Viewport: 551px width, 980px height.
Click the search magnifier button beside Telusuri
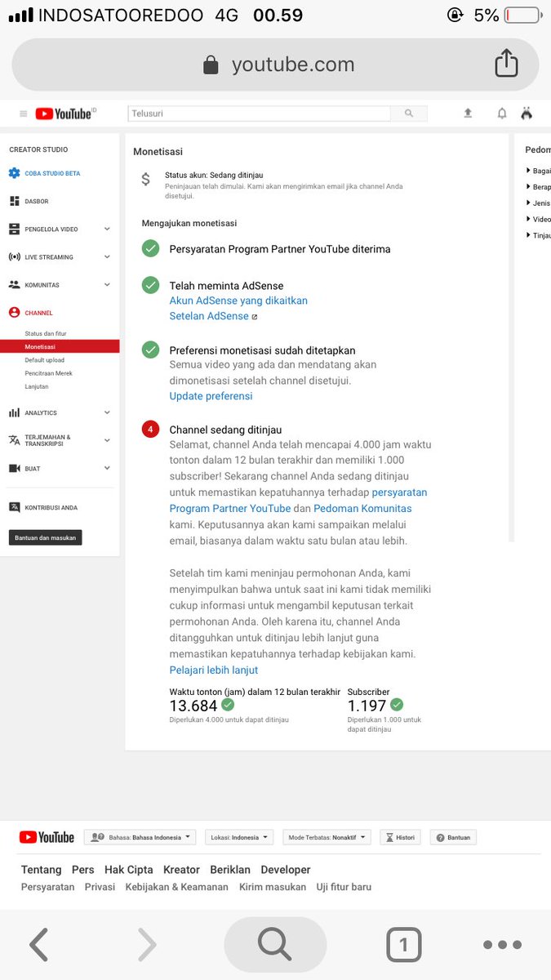pos(409,114)
